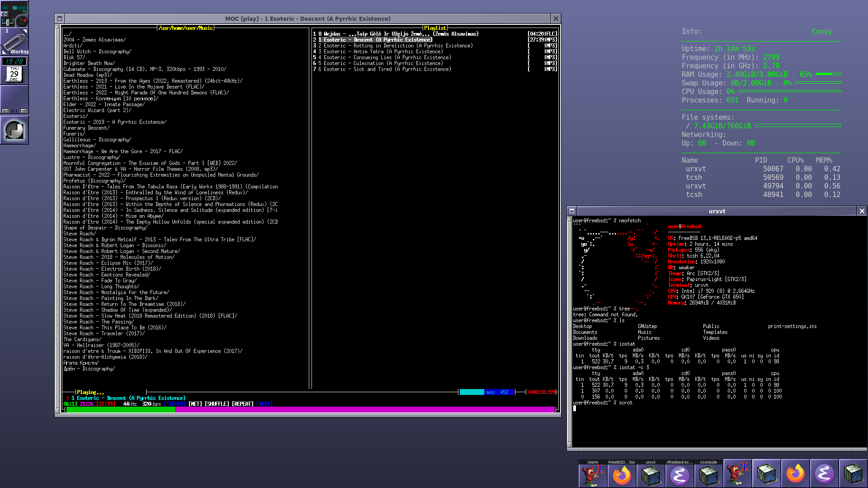Open 'Bell Witch - Discography/' folder

click(97, 52)
